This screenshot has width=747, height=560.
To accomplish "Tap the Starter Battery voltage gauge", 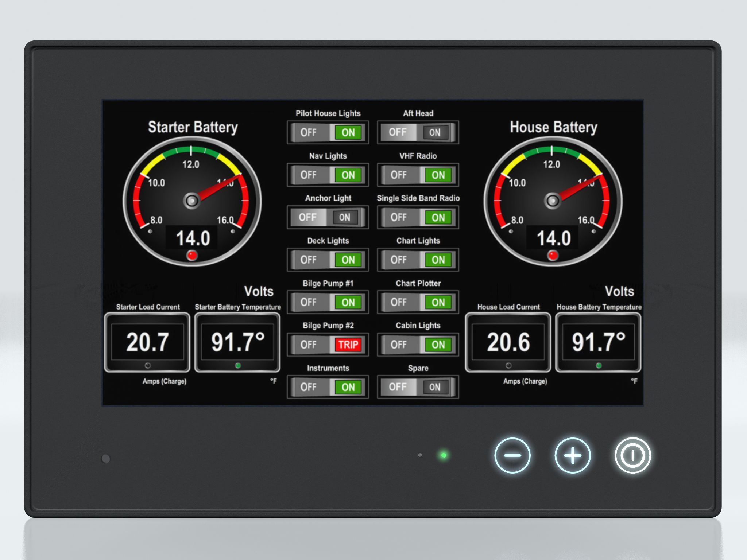I will click(192, 201).
